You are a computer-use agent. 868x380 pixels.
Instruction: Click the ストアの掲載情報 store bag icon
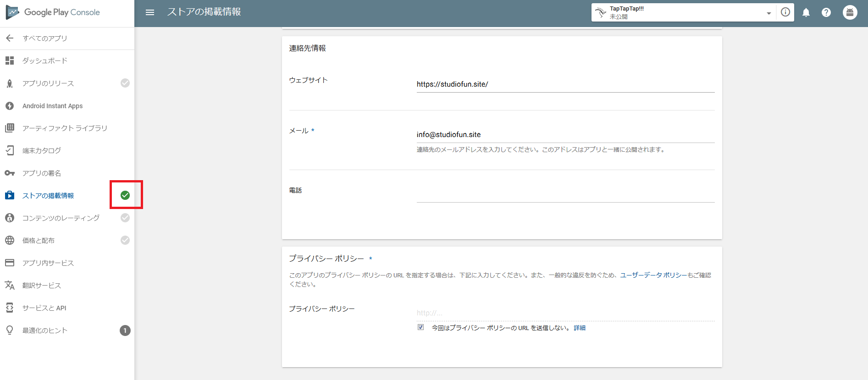(10, 195)
